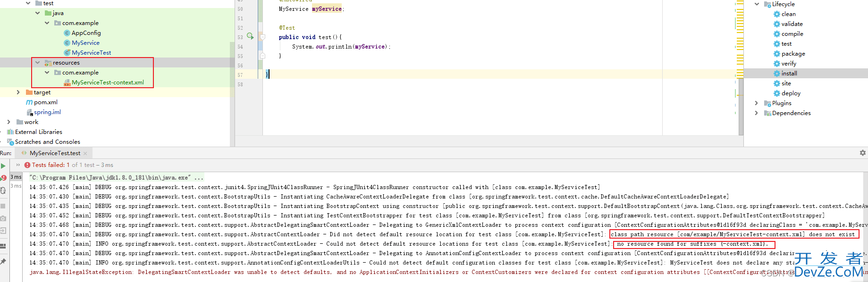The width and height of the screenshot is (868, 282).
Task: Select pom.xml in the project tree
Action: click(x=46, y=102)
